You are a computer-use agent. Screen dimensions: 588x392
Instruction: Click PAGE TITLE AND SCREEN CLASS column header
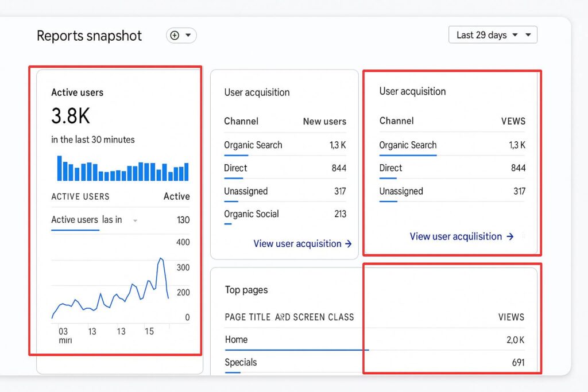289,317
